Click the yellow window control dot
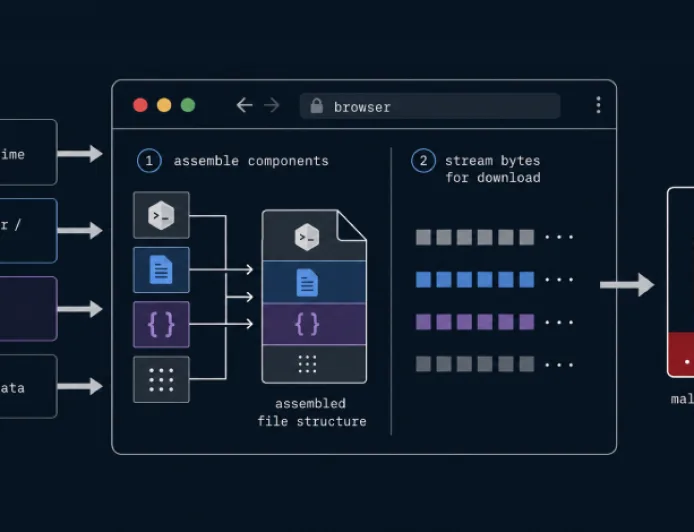The image size is (694, 532). [164, 105]
